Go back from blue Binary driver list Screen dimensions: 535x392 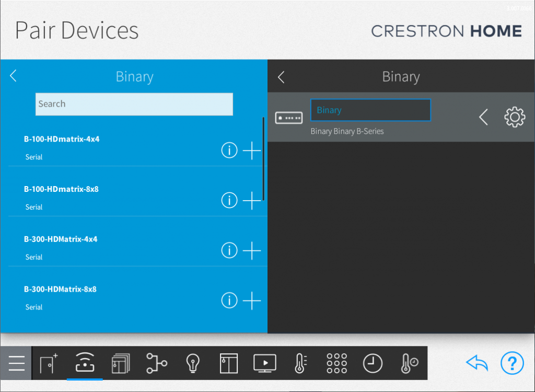pos(13,76)
